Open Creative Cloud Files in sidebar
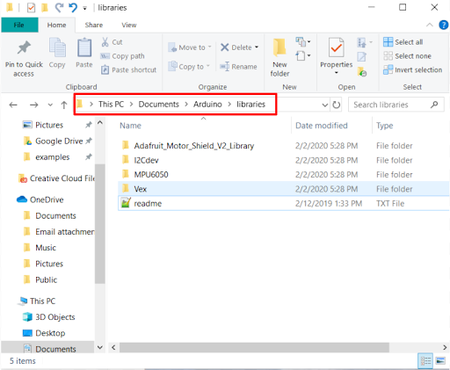This screenshot has width=450, height=370. pyautogui.click(x=57, y=178)
